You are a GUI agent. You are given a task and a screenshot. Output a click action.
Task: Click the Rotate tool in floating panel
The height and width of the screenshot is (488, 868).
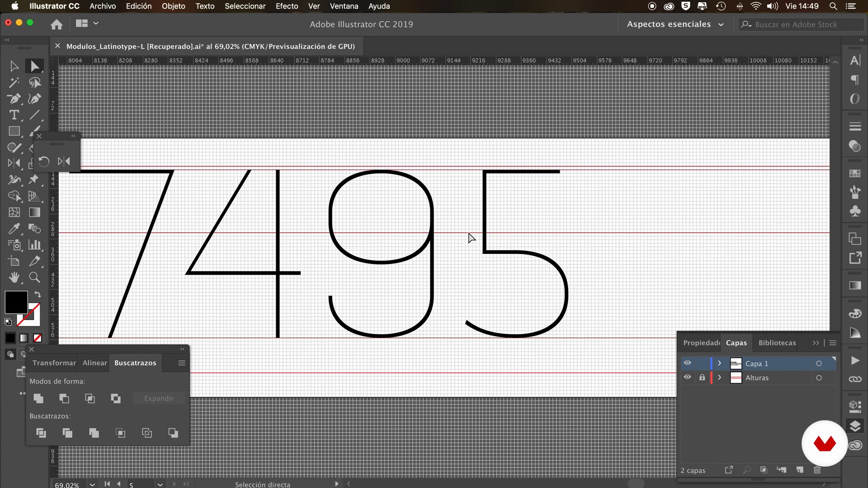pos(44,162)
